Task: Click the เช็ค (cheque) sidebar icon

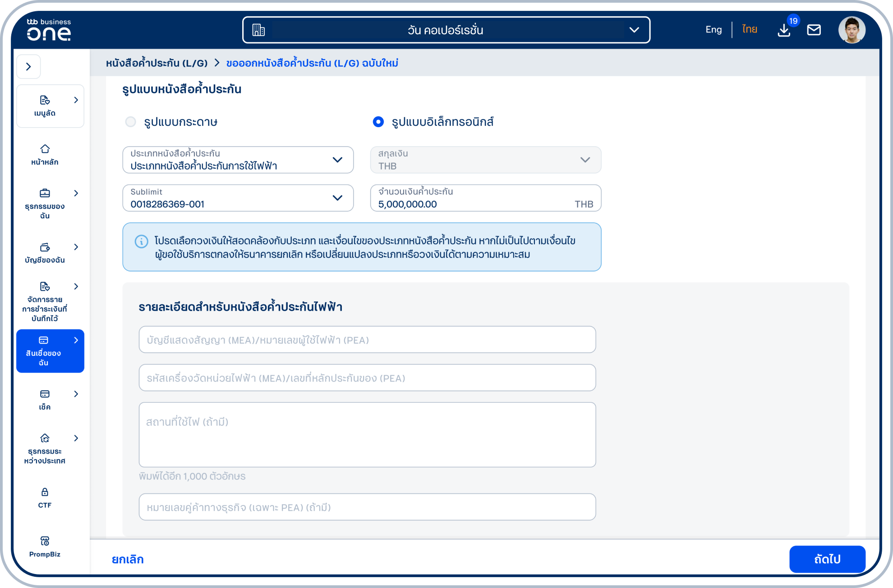Action: coord(45,394)
